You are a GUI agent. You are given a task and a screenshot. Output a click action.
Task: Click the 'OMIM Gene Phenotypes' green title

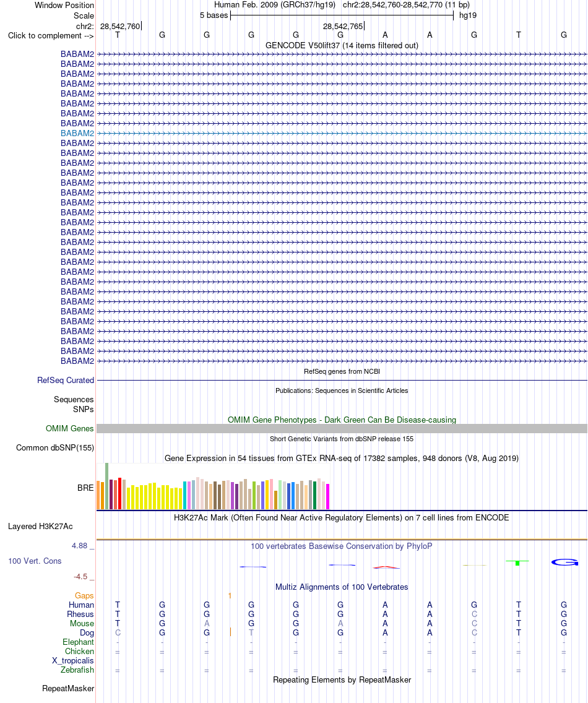click(342, 420)
